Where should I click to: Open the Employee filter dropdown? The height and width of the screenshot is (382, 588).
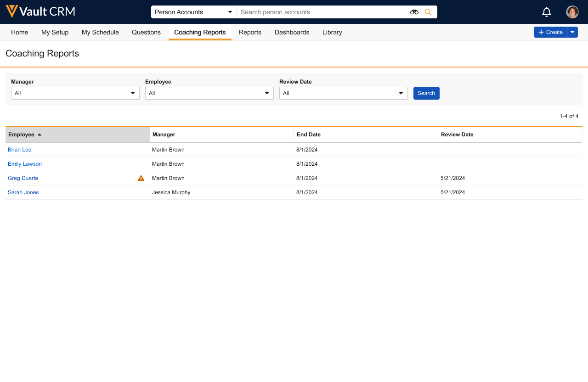(x=209, y=93)
